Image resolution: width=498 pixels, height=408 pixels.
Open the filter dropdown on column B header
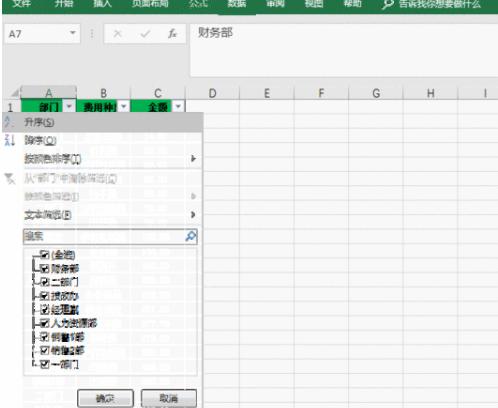tap(124, 106)
